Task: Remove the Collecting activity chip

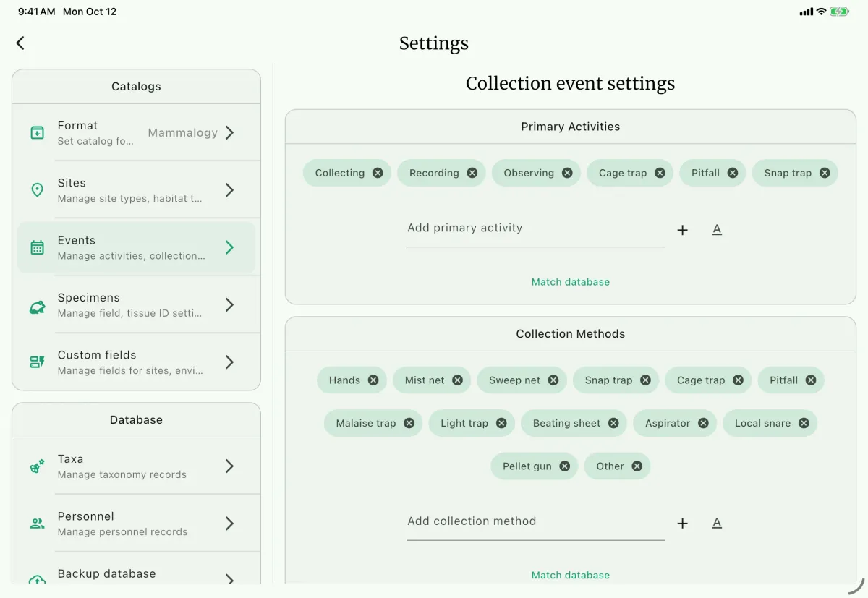Action: pyautogui.click(x=378, y=173)
